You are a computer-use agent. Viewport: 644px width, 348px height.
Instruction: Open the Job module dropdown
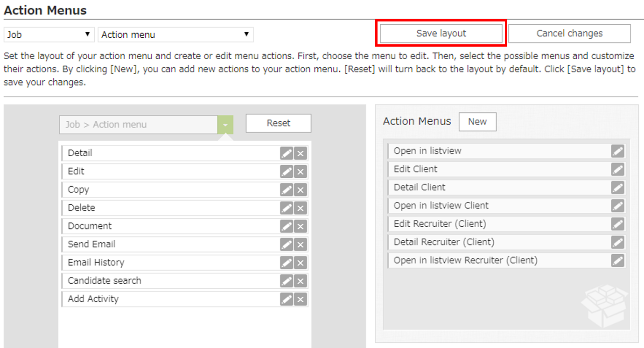[49, 34]
